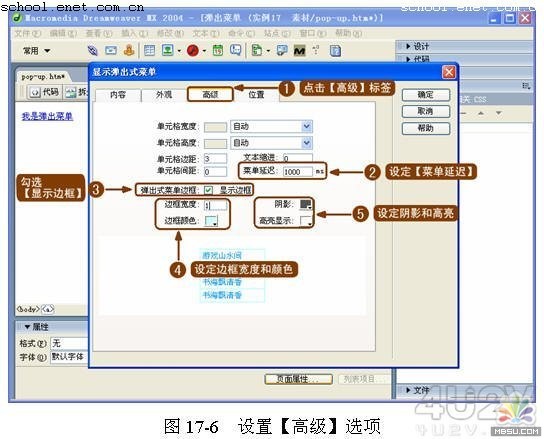Open the 阴影 shadow color swatch
Screen dimensions: 544x439
click(x=306, y=205)
